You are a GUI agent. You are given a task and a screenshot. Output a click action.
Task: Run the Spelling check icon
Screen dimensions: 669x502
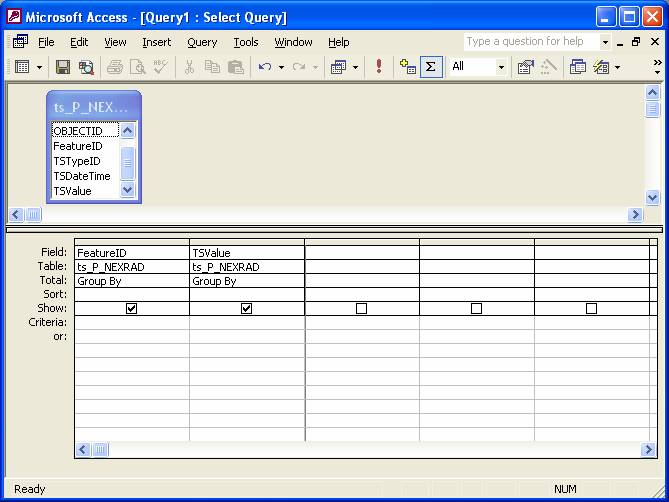click(x=160, y=67)
